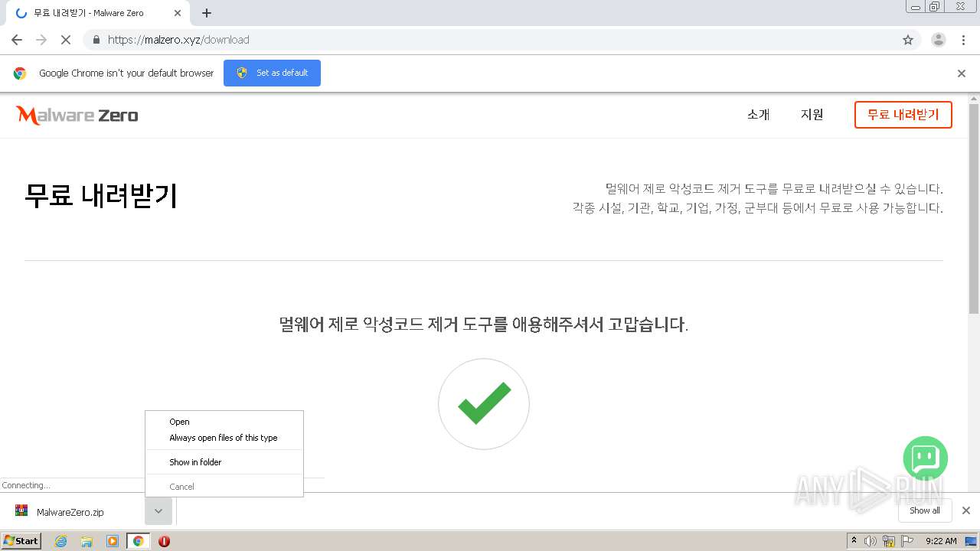Click the network tray icon
The height and width of the screenshot is (551, 980).
tap(889, 541)
